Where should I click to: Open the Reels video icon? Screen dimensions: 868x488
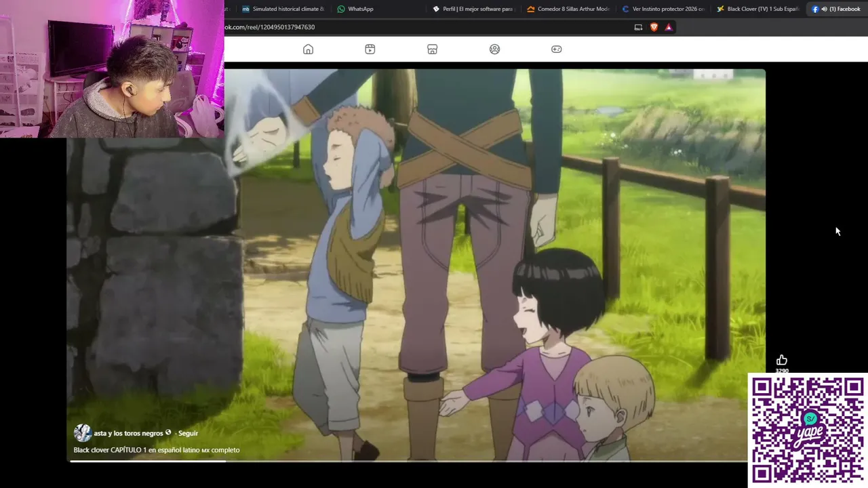click(x=370, y=49)
